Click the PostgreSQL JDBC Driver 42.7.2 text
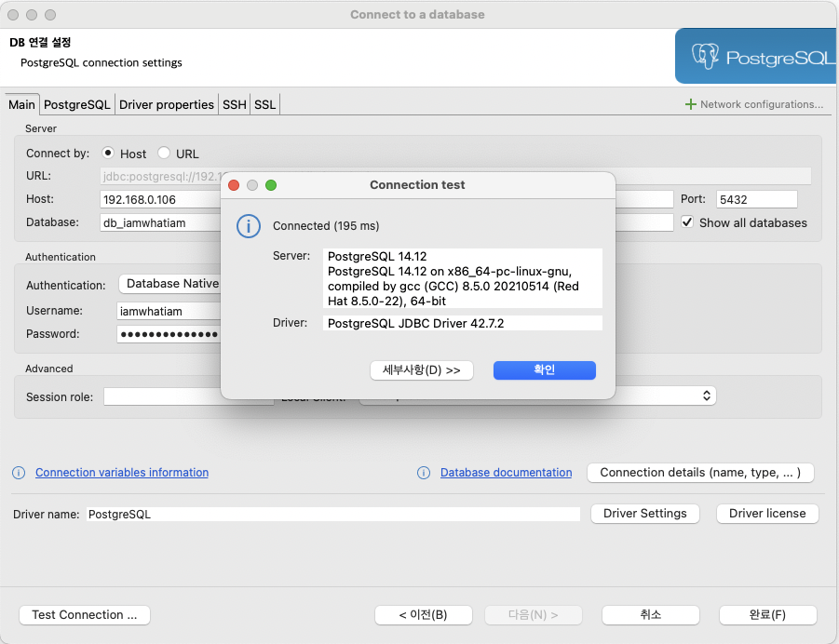This screenshot has width=839, height=644. coord(415,323)
